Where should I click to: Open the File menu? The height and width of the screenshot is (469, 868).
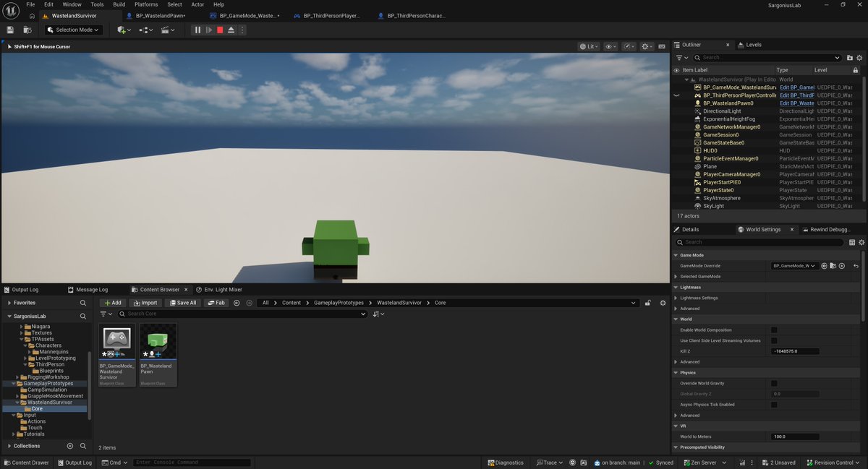point(30,4)
